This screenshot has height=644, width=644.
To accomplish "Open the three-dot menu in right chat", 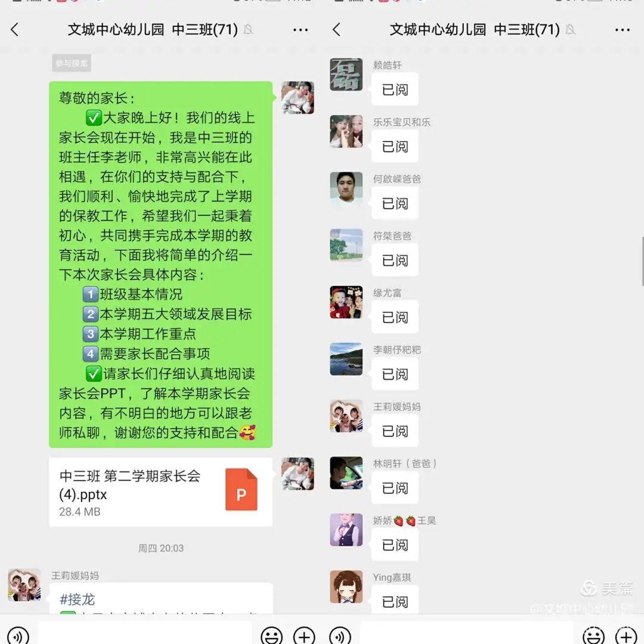I will [623, 30].
